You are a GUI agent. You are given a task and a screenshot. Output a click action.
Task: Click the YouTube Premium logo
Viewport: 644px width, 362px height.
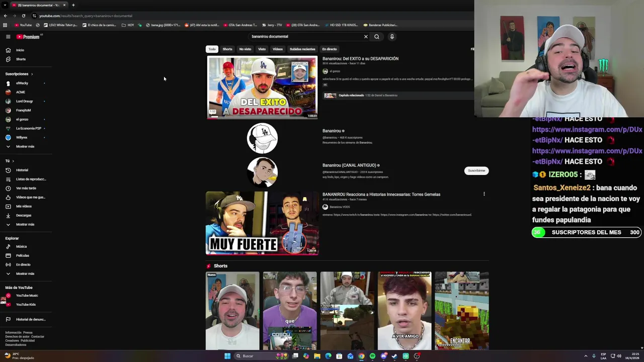coord(28,37)
